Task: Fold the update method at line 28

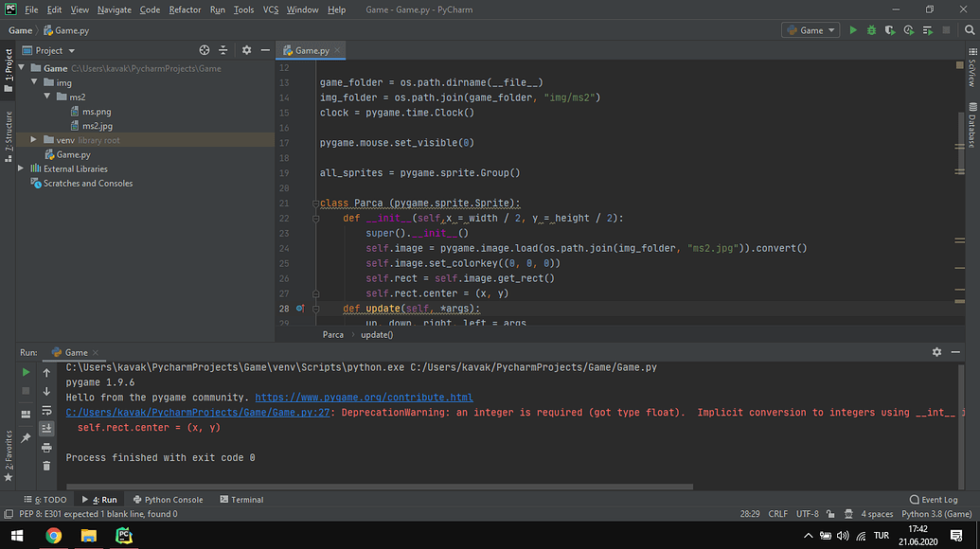Action: [315, 309]
